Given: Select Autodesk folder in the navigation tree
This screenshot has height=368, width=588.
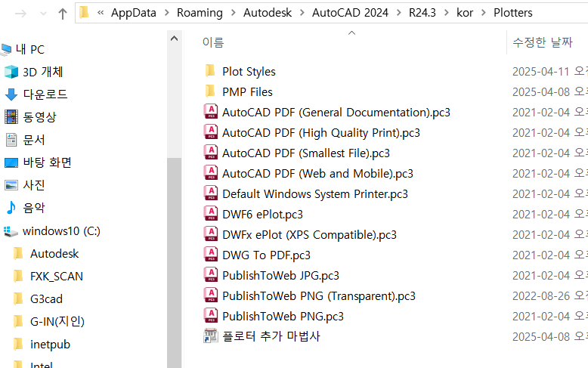Looking at the screenshot, I should coord(54,254).
